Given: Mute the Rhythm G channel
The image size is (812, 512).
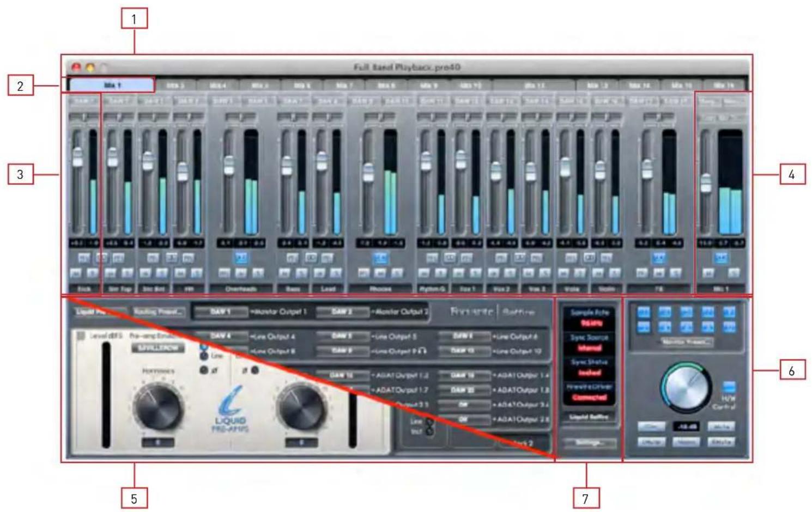Looking at the screenshot, I should (x=424, y=273).
